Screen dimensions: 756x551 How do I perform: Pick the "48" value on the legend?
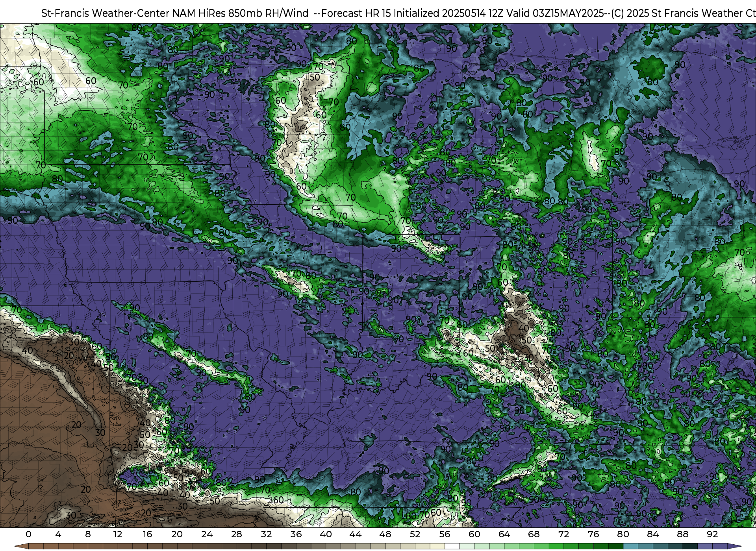pyautogui.click(x=385, y=534)
